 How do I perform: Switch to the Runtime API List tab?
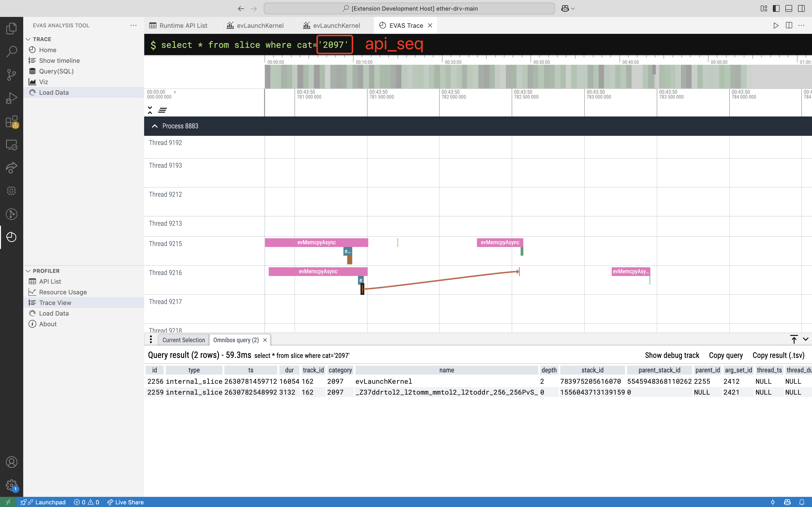(183, 25)
